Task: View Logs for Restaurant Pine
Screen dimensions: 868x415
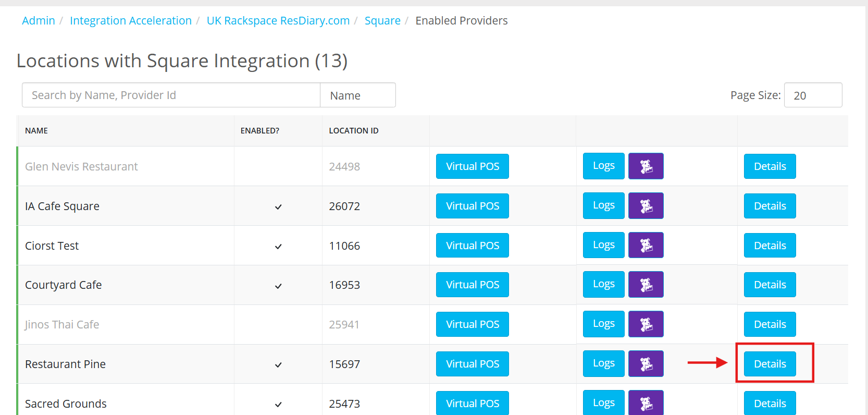Action: 604,363
